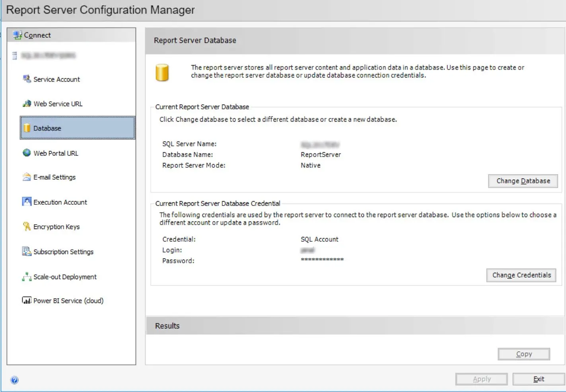Click the Login label

(x=172, y=250)
